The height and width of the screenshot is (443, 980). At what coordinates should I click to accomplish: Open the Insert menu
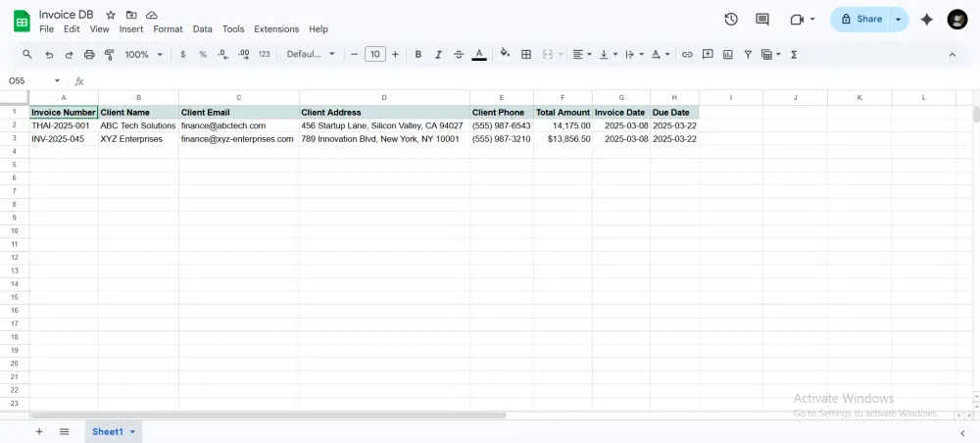[x=131, y=29]
